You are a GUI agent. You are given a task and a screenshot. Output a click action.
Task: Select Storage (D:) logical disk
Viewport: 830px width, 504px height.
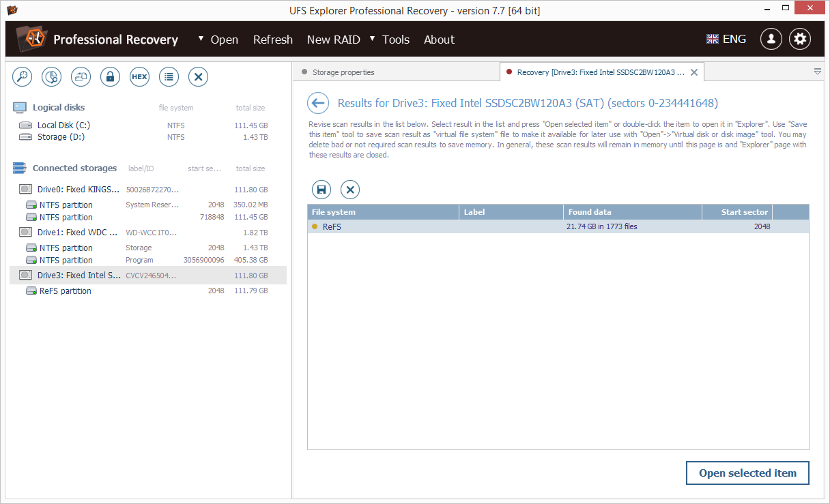click(x=149, y=137)
